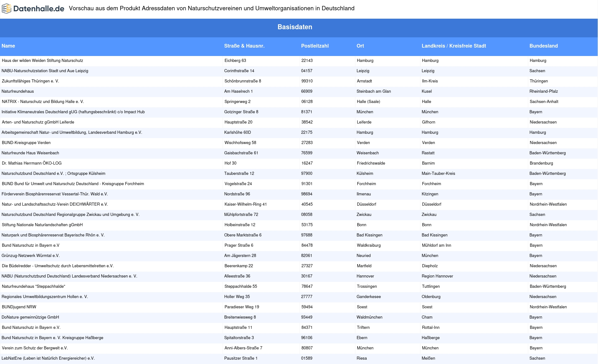The height and width of the screenshot is (364, 598).
Task: Click the Ganderkesee city cell
Action: (x=369, y=297)
